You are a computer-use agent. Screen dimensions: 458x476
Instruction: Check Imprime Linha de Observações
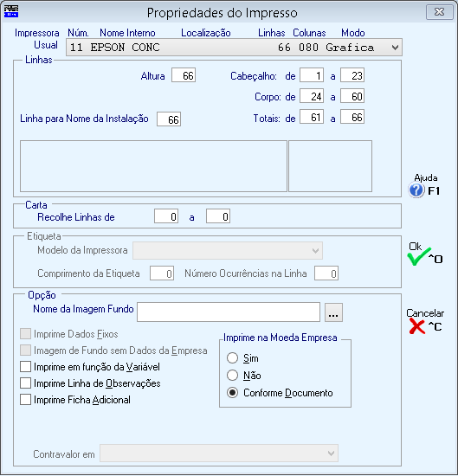click(25, 383)
